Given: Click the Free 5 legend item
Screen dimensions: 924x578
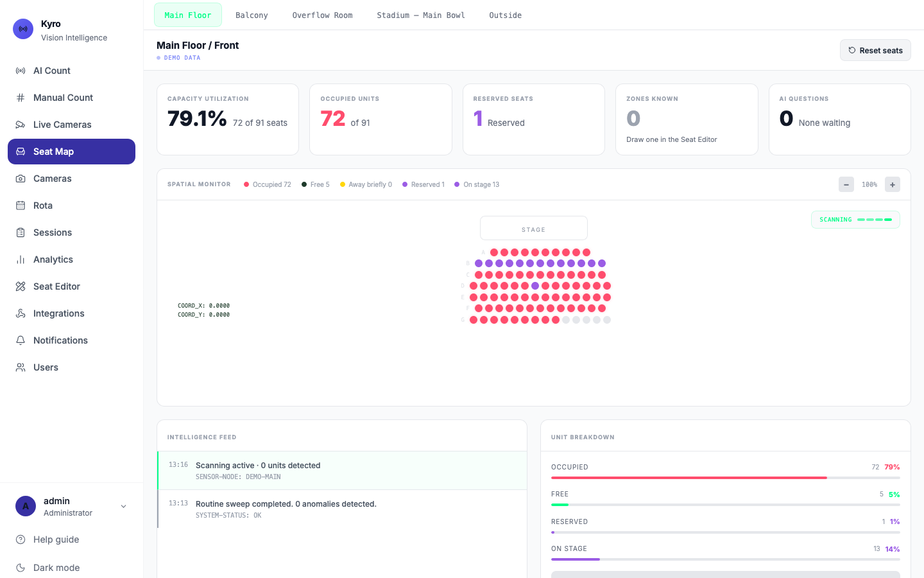Looking at the screenshot, I should coord(316,184).
